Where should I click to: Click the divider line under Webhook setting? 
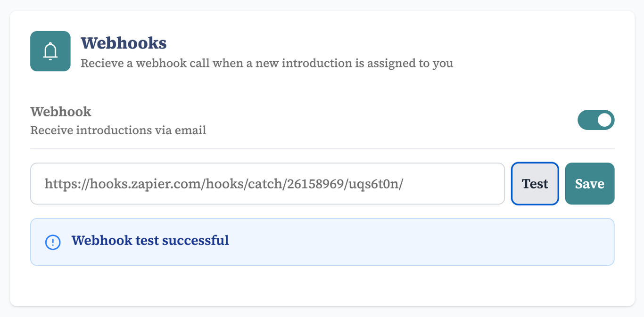[x=322, y=149]
